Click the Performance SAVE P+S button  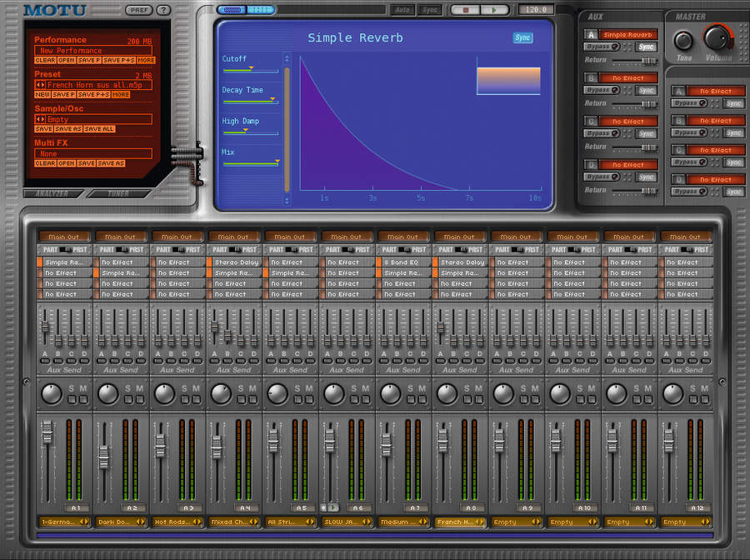pos(119,60)
